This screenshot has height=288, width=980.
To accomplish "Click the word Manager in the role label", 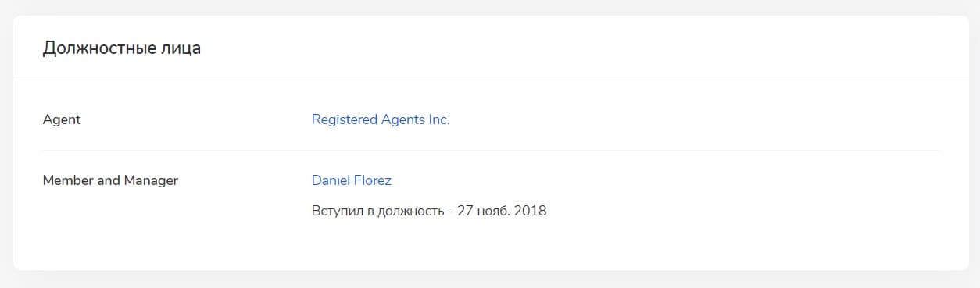I will [x=151, y=180].
